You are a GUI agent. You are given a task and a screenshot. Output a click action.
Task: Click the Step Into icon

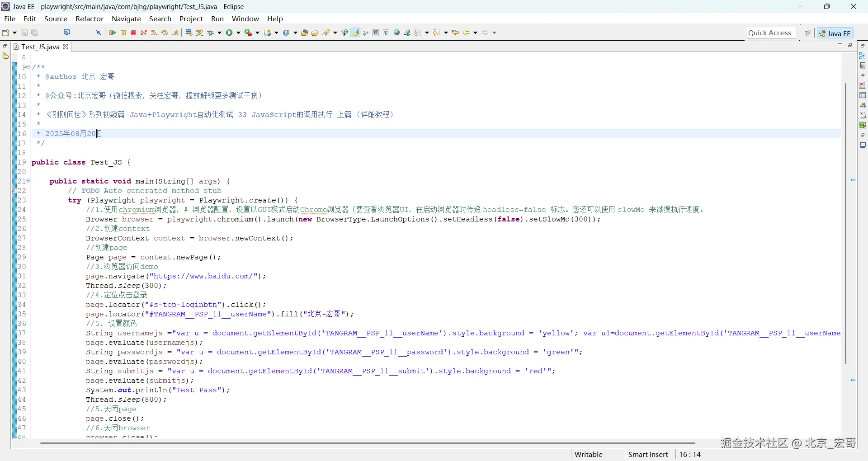pos(154,33)
